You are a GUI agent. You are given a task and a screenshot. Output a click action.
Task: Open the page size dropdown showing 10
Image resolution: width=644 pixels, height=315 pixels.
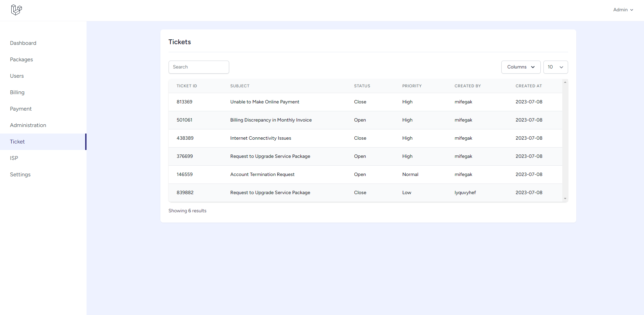(555, 67)
